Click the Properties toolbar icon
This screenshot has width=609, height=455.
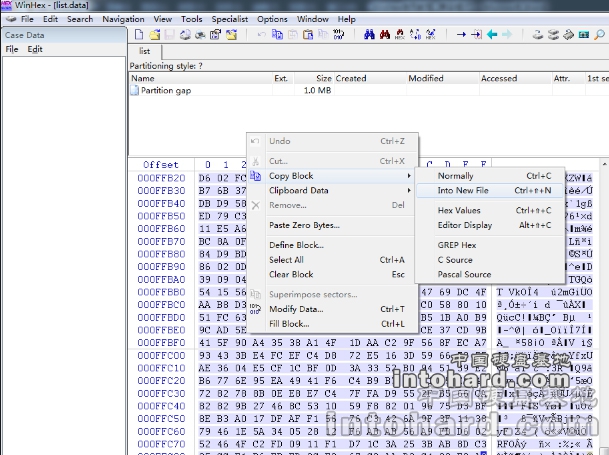click(215, 35)
